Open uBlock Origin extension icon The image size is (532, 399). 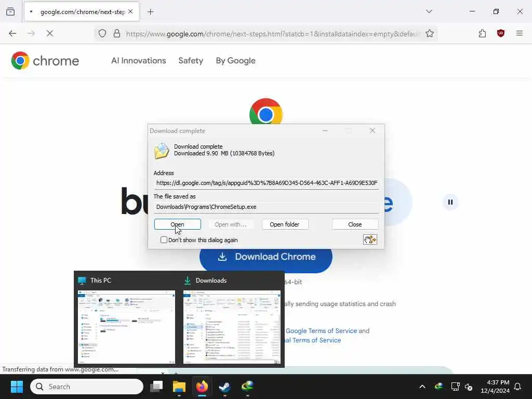click(501, 33)
